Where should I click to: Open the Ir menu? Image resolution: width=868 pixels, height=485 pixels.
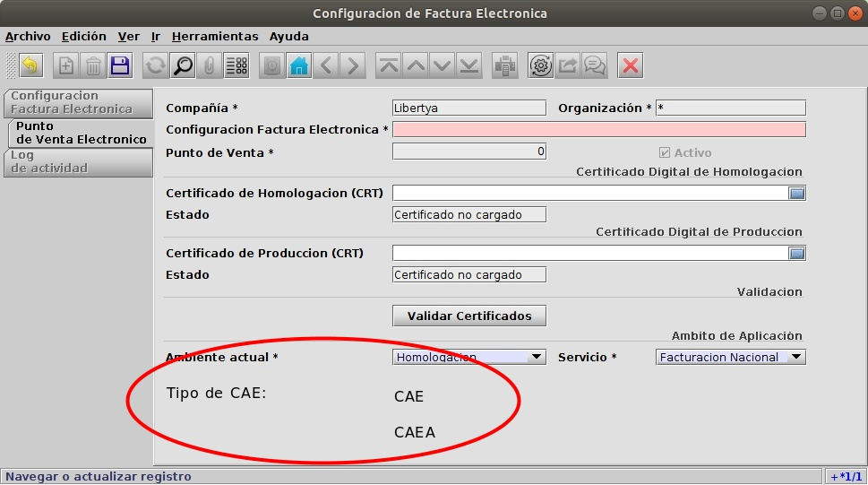[x=156, y=37]
